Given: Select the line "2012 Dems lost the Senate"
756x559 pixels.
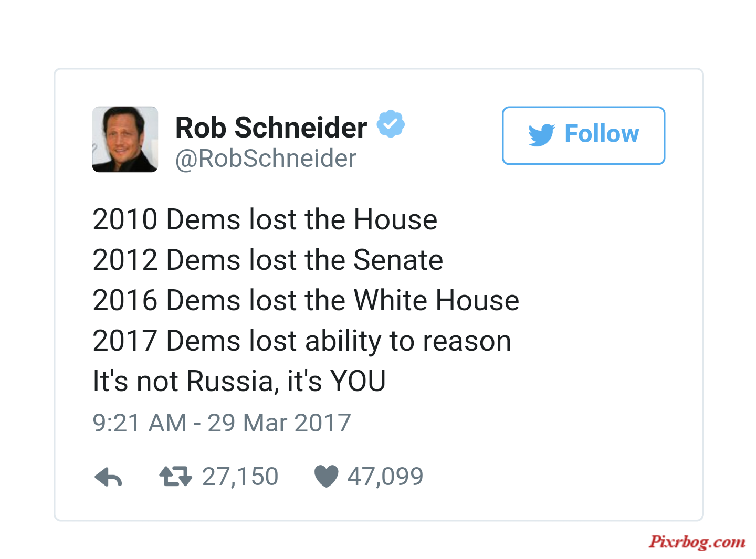Looking at the screenshot, I should pyautogui.click(x=268, y=260).
